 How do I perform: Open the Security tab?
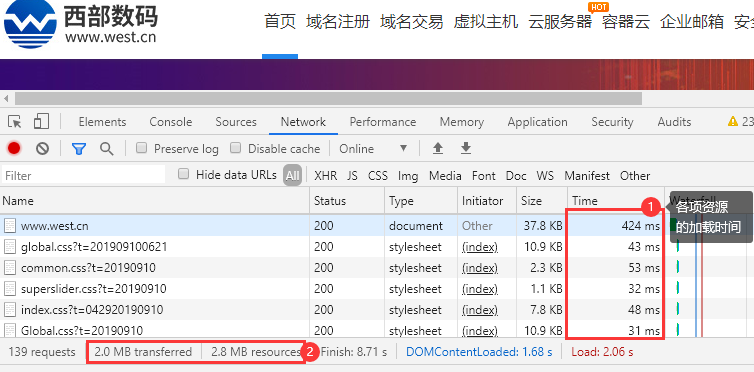tap(613, 122)
